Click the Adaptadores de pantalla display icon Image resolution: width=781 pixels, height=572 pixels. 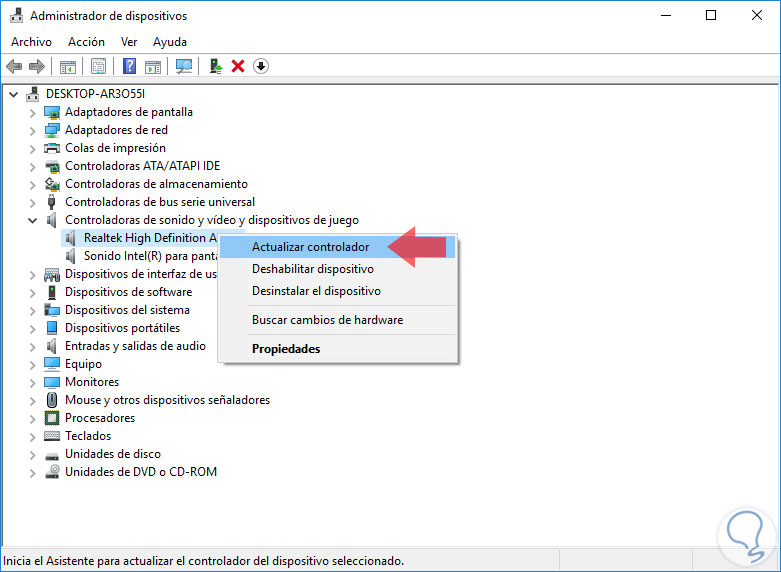(x=52, y=112)
